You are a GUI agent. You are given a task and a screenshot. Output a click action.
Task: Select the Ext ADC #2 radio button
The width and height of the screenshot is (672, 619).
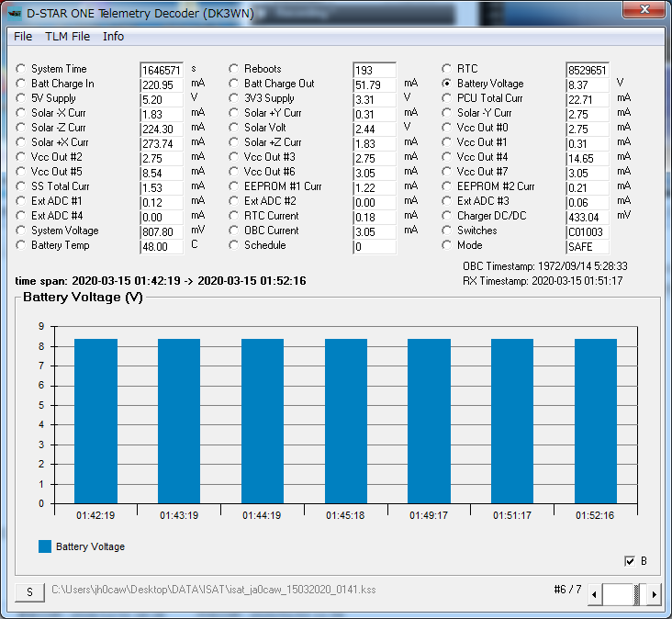coord(233,200)
